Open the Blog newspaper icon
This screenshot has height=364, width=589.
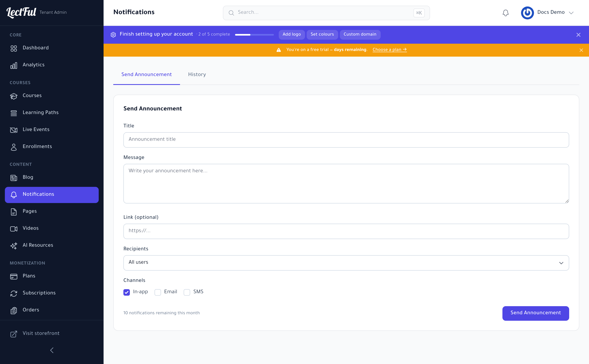pyautogui.click(x=14, y=178)
